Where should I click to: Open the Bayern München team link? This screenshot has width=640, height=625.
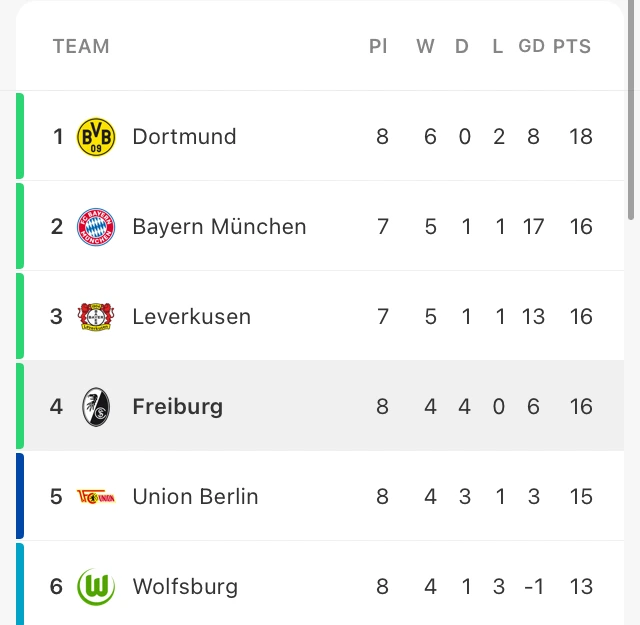tap(219, 226)
